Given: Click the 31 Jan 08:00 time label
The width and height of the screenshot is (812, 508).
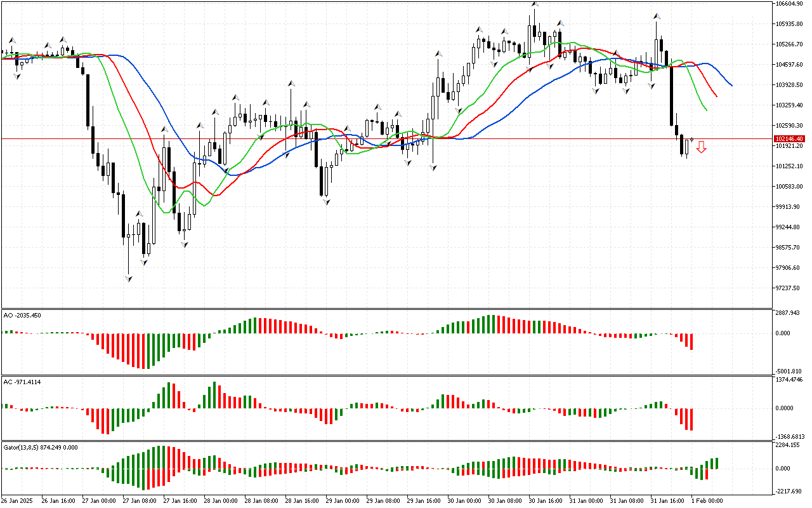Looking at the screenshot, I should (x=625, y=501).
